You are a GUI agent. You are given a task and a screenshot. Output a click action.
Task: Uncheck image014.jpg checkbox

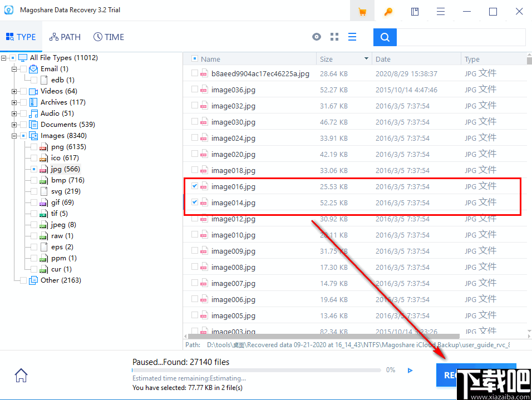tap(194, 202)
